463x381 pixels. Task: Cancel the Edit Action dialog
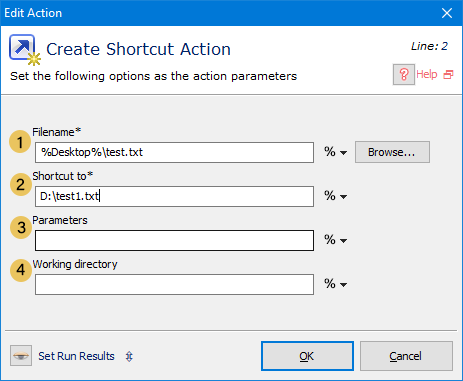coord(406,356)
